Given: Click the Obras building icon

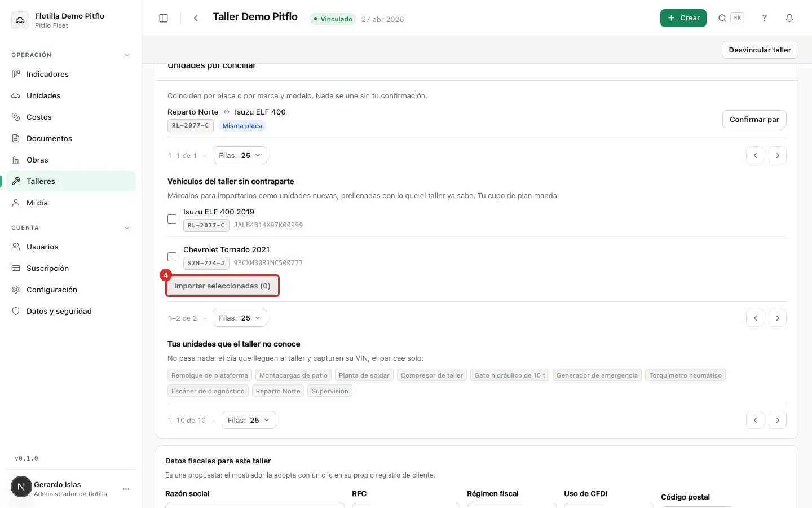Looking at the screenshot, I should point(16,160).
